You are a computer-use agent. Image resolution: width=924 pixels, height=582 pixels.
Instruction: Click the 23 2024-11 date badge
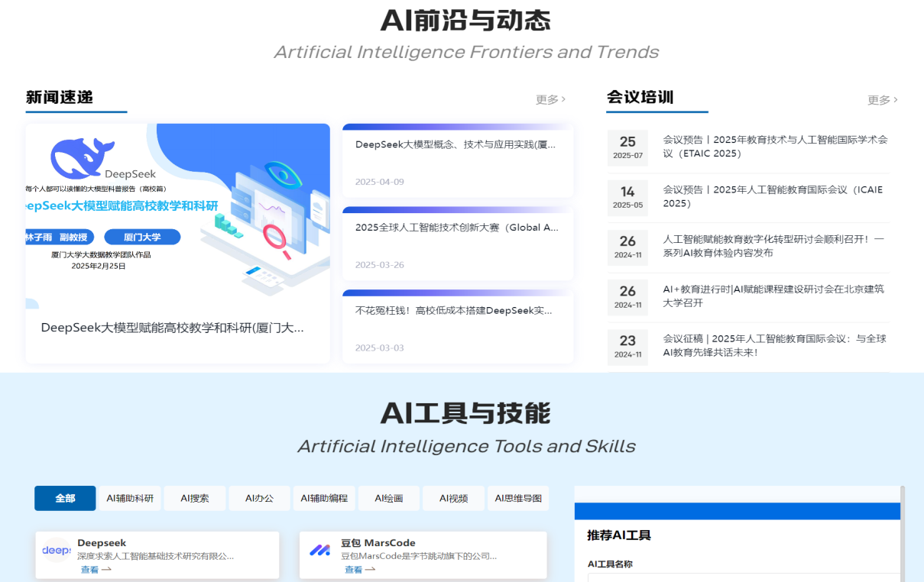pos(627,346)
